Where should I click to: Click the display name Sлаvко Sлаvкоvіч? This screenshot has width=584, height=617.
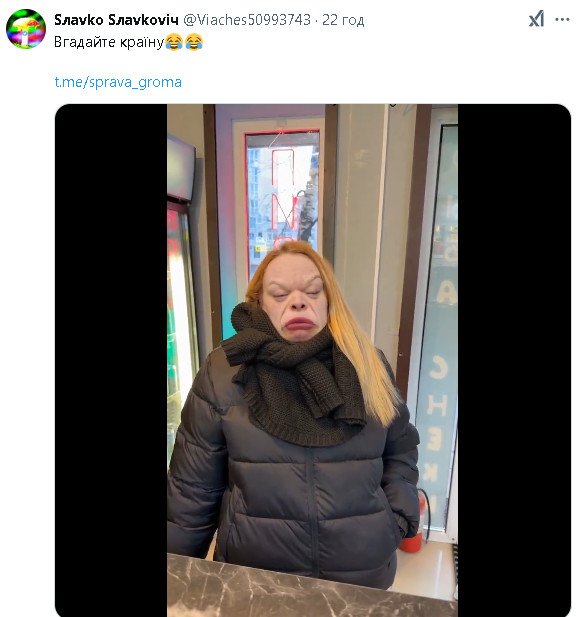pos(116,20)
